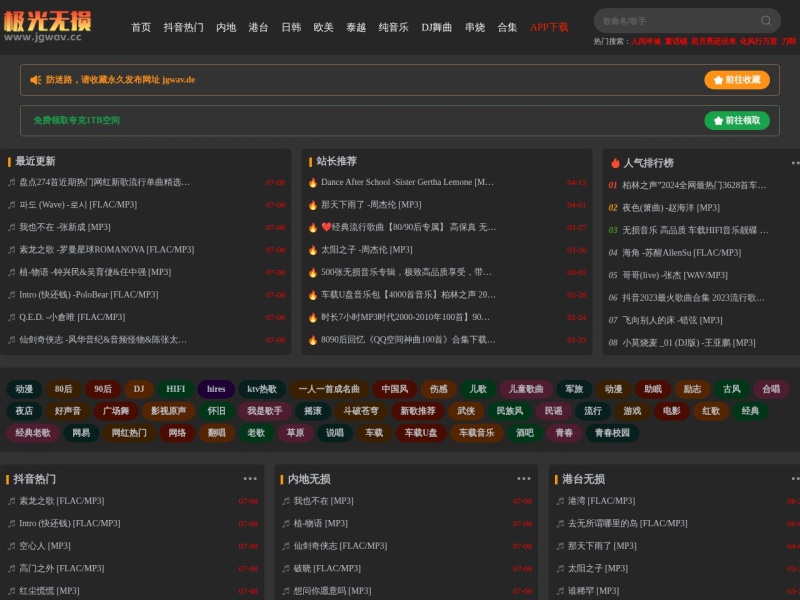Click music note icon beside 空心人 [MP3]

pos(12,546)
